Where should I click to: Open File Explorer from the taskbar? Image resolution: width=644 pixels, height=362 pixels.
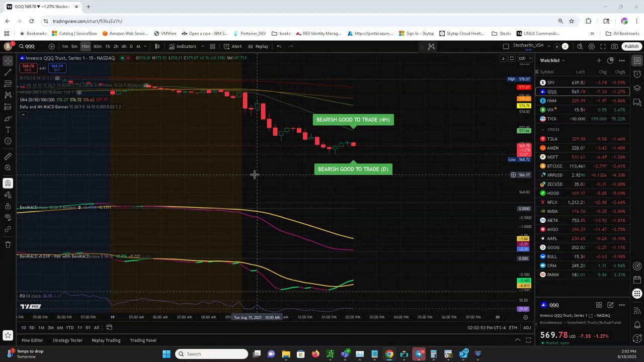(x=286, y=354)
